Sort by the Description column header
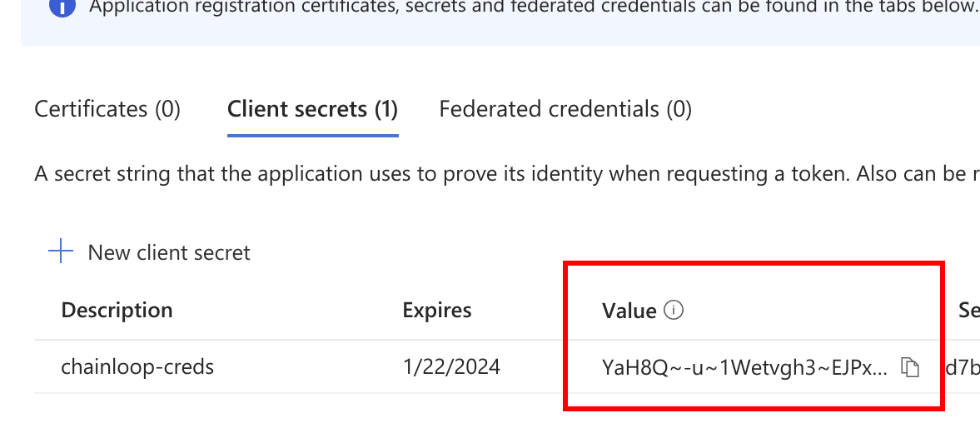 117,310
